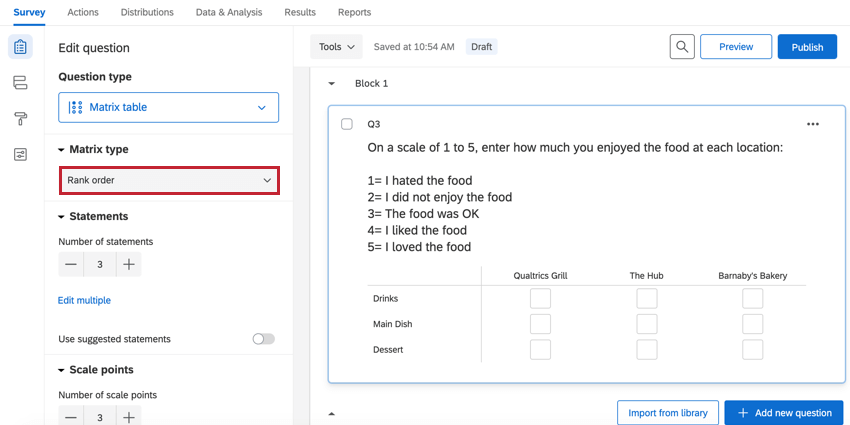Open the Matrix table question type dropdown

pyautogui.click(x=168, y=107)
